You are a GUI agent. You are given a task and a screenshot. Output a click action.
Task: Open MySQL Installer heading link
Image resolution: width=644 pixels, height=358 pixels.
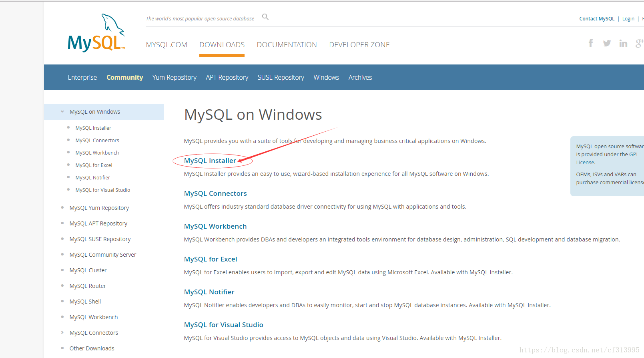click(210, 161)
